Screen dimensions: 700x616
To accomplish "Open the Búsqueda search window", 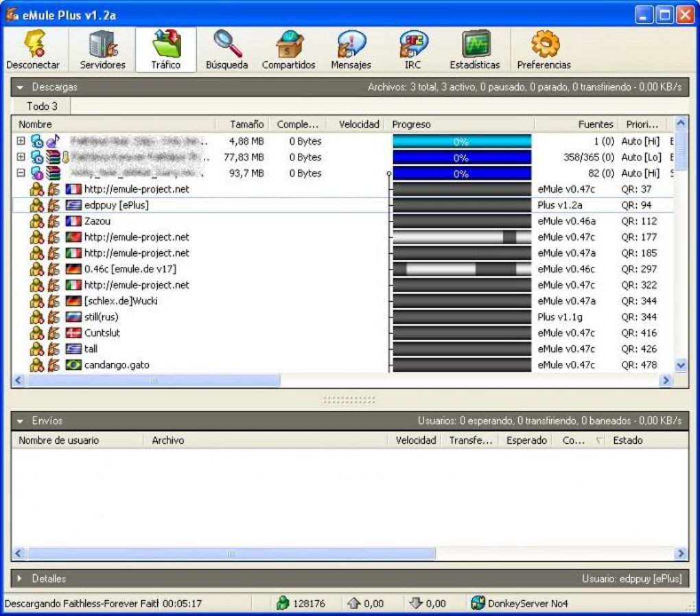I will pos(227,47).
